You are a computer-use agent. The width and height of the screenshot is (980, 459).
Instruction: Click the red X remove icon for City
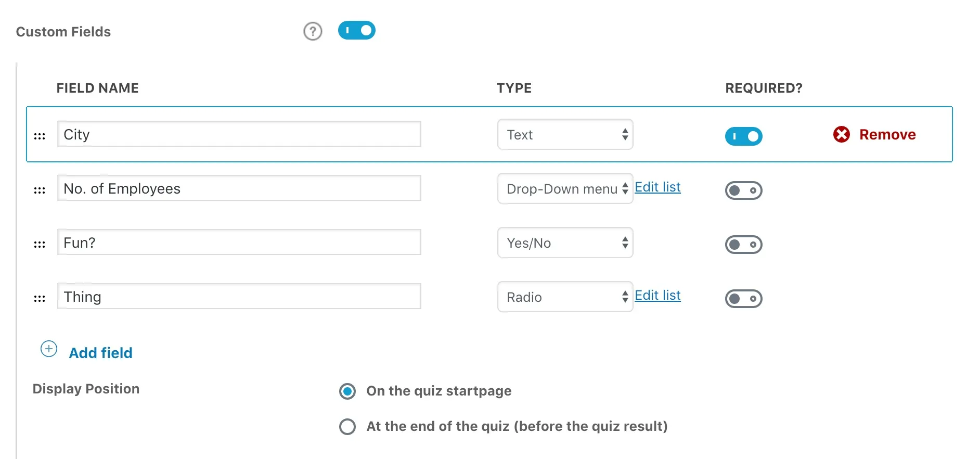841,134
